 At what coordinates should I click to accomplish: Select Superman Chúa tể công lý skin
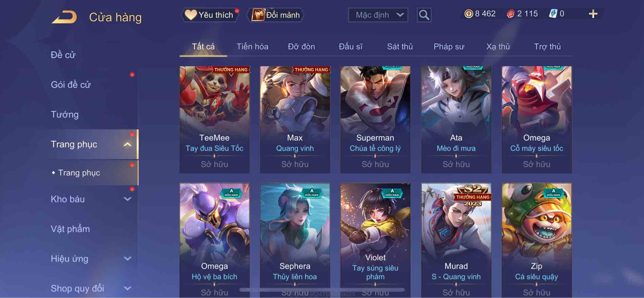(375, 119)
